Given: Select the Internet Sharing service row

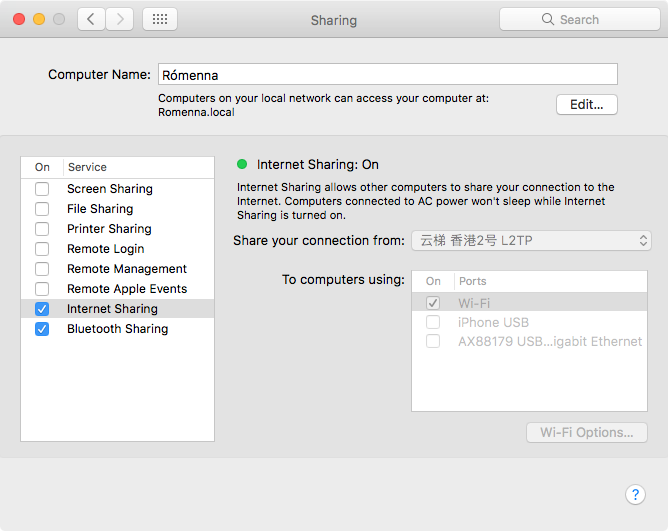Looking at the screenshot, I should tap(118, 309).
